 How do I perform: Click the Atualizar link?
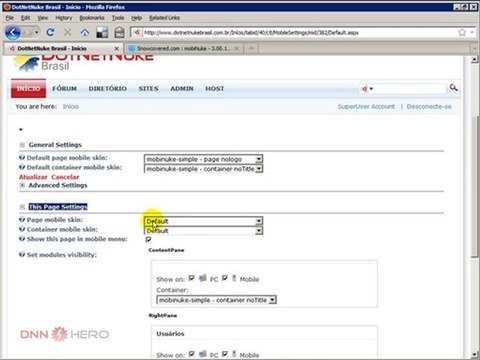click(33, 177)
